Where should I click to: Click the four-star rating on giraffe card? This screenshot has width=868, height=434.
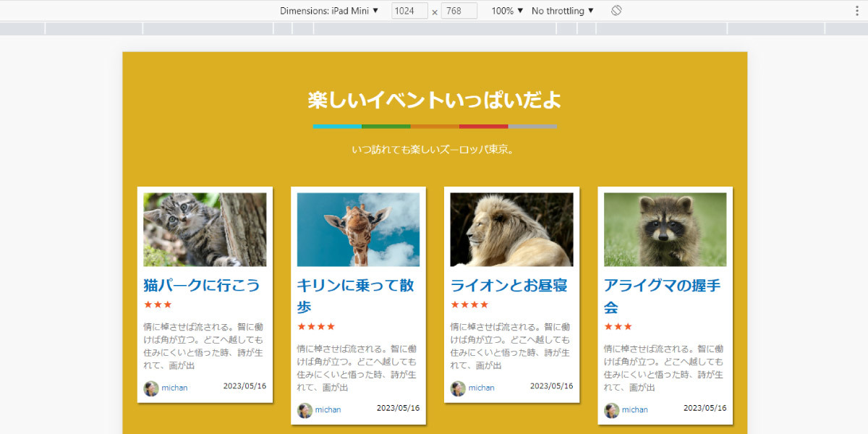316,327
